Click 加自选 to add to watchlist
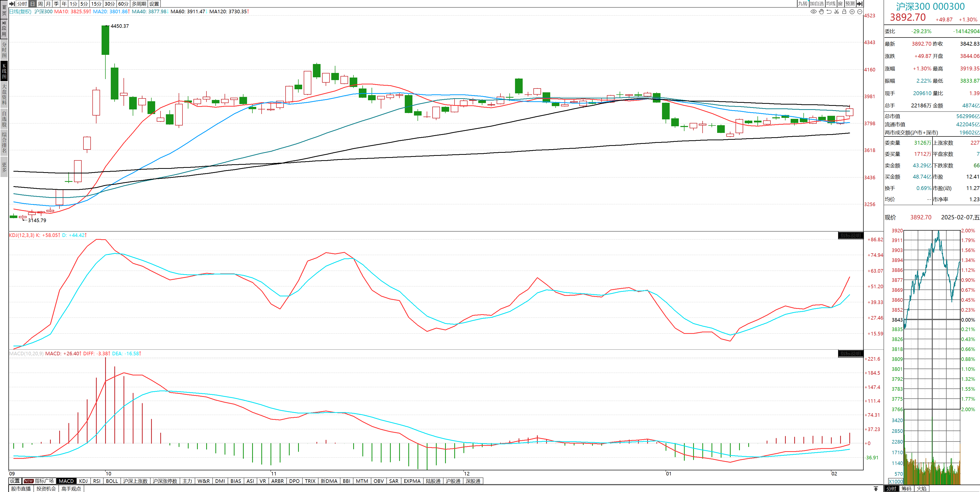 [817, 4]
